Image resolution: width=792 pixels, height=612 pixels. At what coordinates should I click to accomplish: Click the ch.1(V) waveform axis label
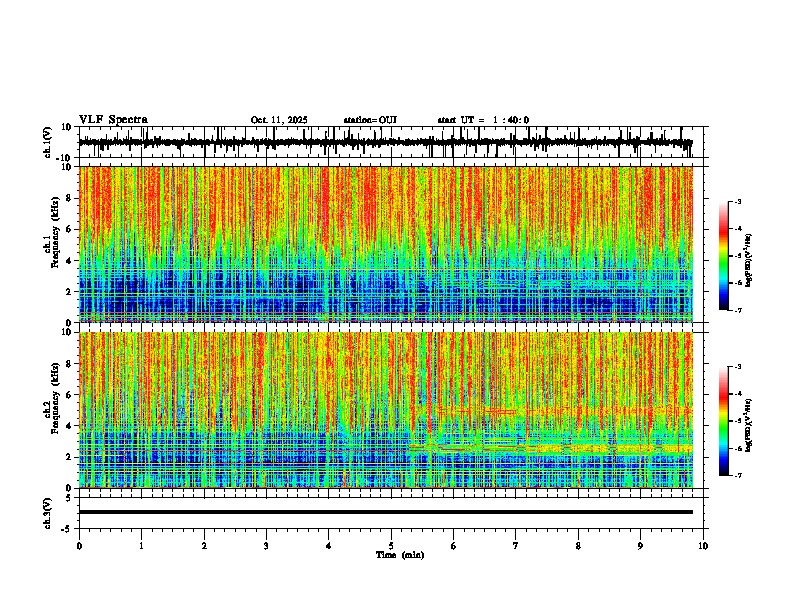(48, 142)
